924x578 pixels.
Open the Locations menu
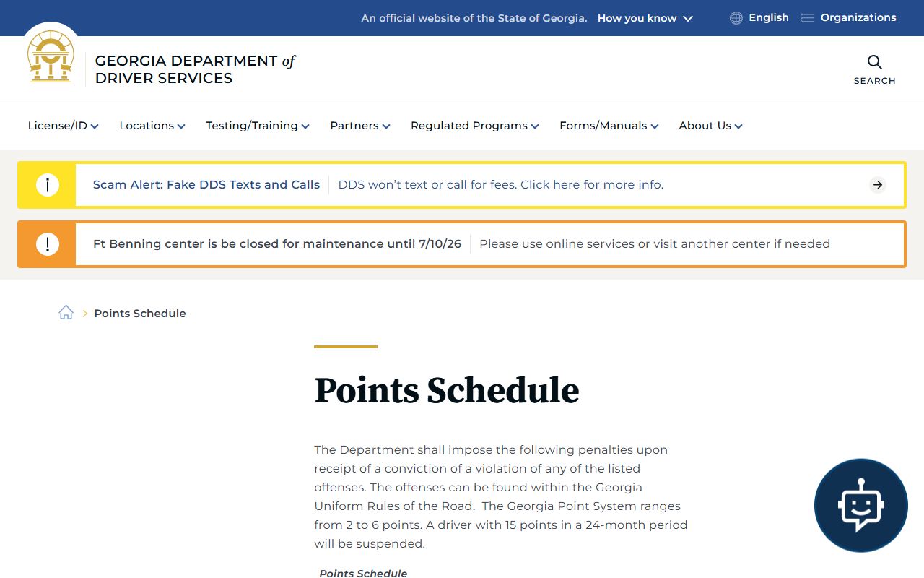pyautogui.click(x=152, y=126)
